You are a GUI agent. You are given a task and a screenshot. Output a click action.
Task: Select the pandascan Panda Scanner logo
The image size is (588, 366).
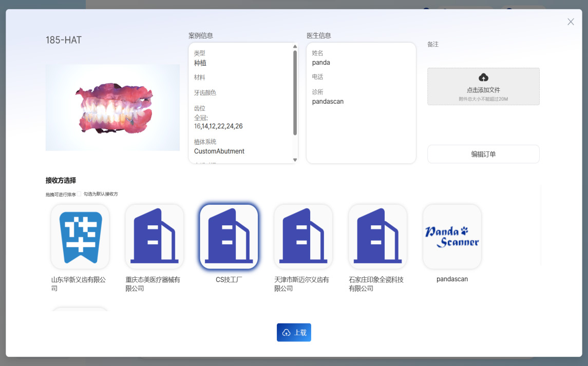[452, 237]
